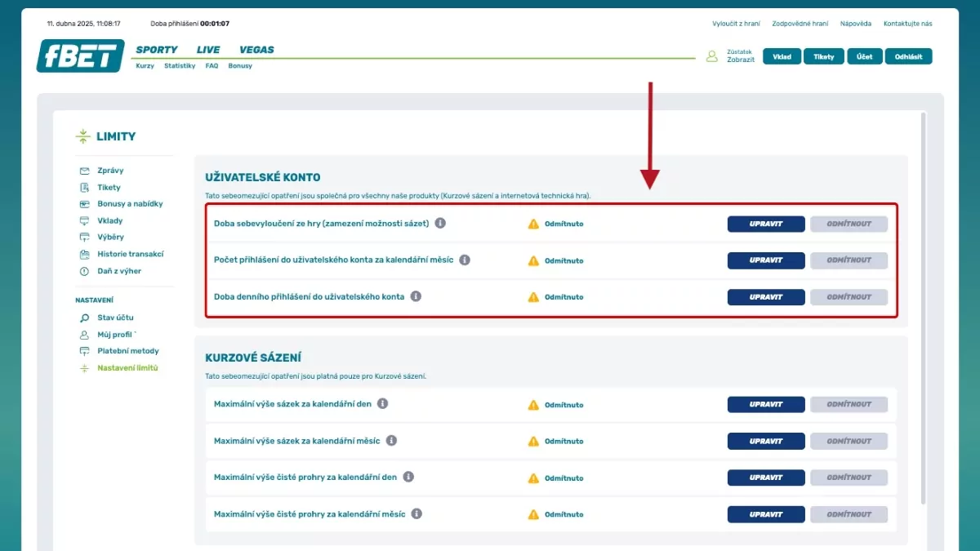The image size is (980, 551).
Task: Open the LIVE section
Action: coord(208,50)
